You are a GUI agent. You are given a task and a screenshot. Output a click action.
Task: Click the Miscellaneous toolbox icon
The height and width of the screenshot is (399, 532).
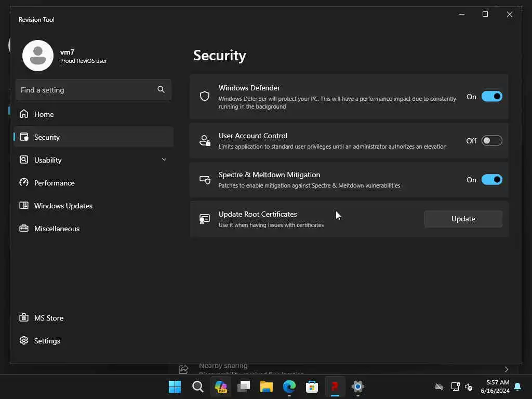coord(24,228)
